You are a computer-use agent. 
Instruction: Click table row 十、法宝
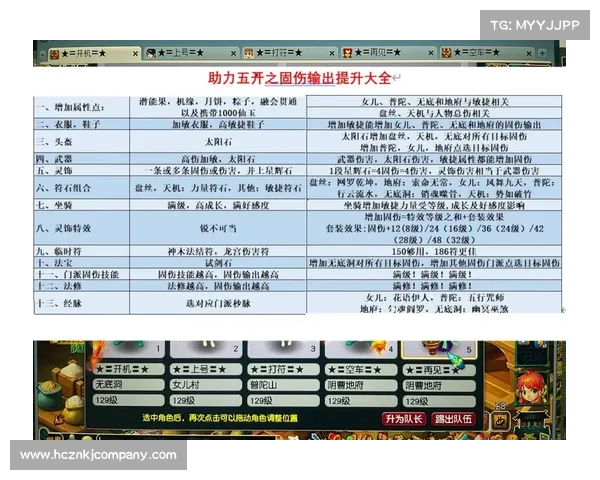point(298,263)
